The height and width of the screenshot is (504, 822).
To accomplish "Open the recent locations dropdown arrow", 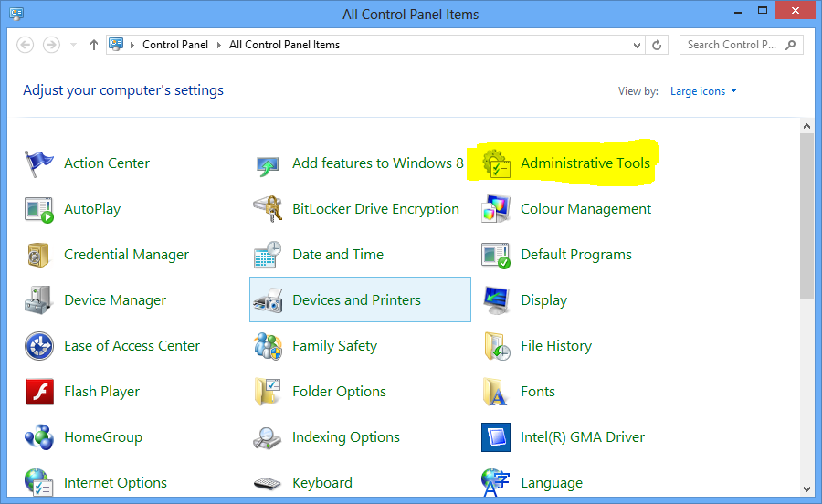I will 73,45.
